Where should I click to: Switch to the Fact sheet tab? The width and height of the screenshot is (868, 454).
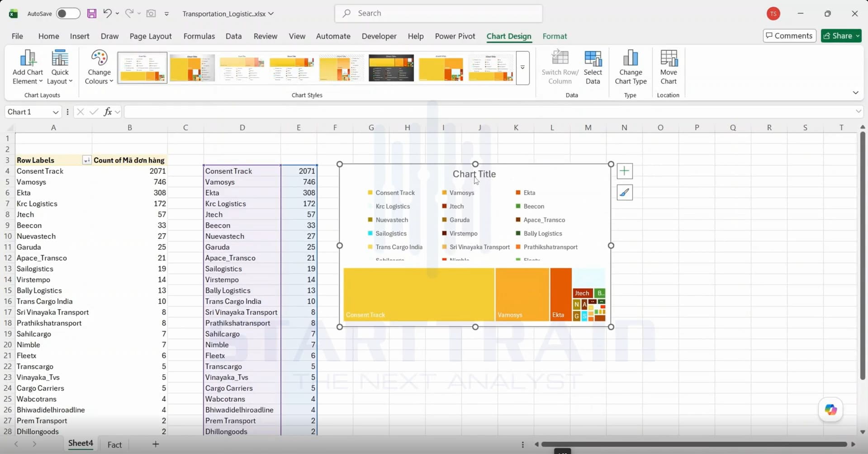click(114, 445)
